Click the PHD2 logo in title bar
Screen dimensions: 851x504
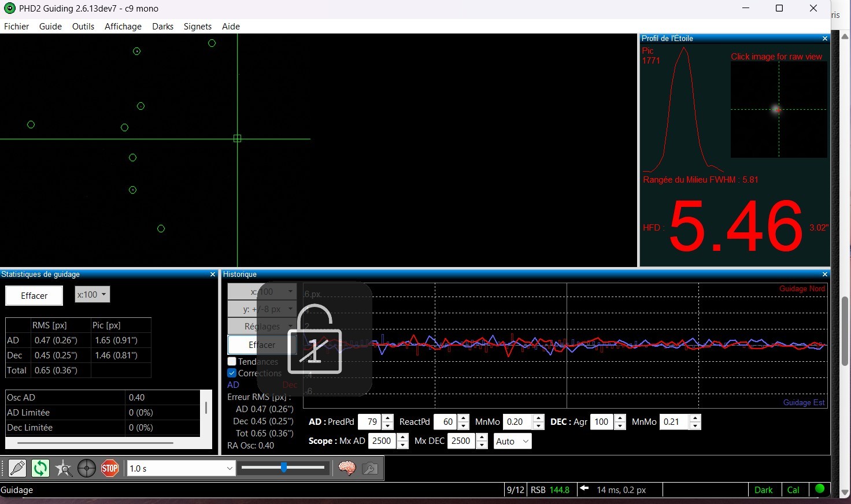[x=9, y=8]
